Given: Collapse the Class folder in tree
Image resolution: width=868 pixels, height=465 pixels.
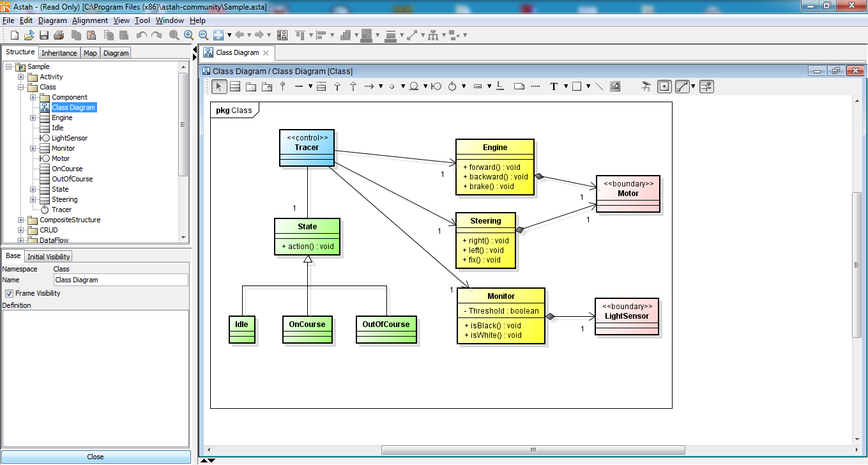Looking at the screenshot, I should 21,87.
